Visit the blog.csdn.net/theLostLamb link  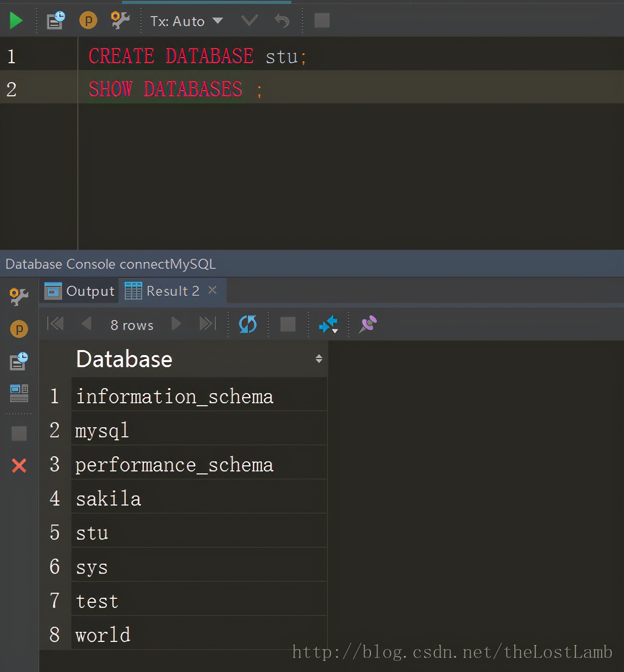[x=450, y=652]
